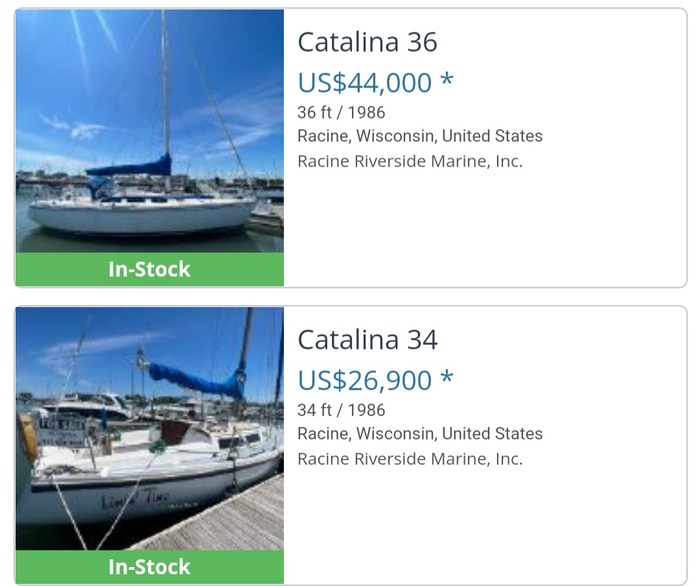Click the Catalina 36 listing title
This screenshot has height=586, width=700.
click(367, 42)
